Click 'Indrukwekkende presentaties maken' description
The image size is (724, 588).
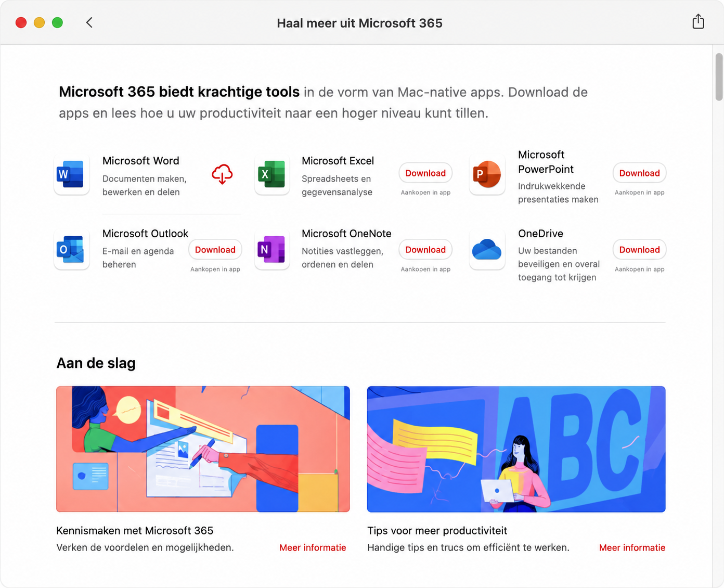click(x=558, y=193)
